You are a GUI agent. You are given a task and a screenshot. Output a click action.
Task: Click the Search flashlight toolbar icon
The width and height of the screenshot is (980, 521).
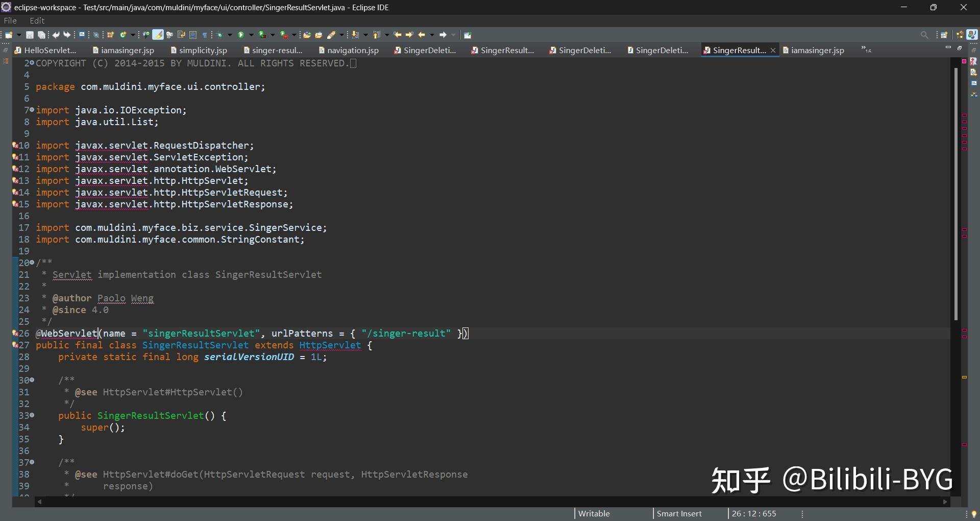pos(331,35)
